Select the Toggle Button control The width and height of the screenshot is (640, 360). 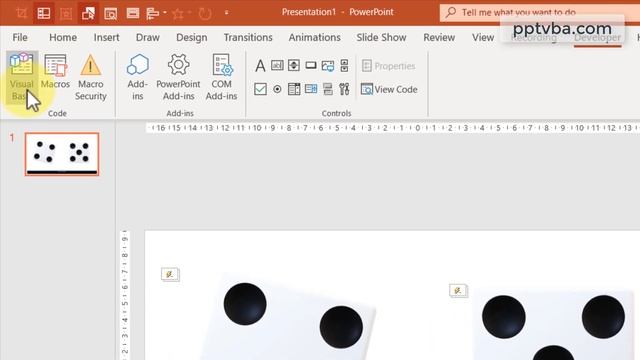point(328,89)
